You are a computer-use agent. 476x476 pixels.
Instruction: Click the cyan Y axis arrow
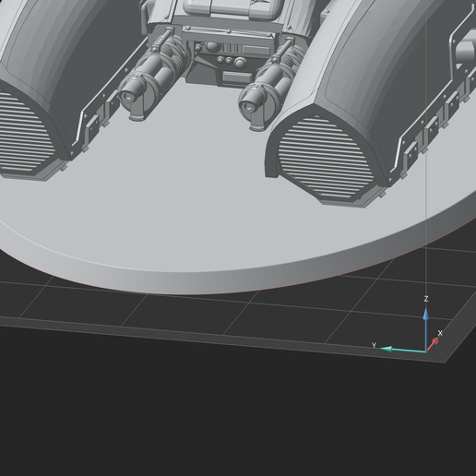pyautogui.click(x=403, y=350)
